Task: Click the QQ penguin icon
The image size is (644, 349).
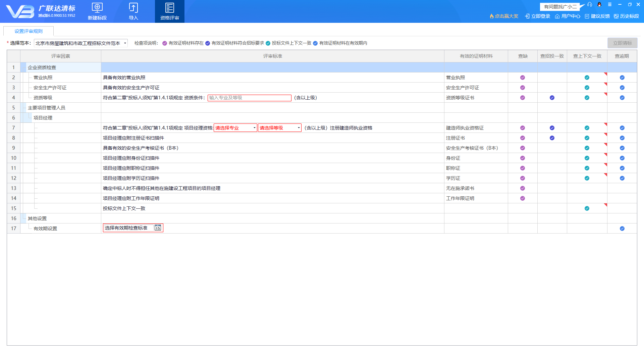Action: pos(599,4)
